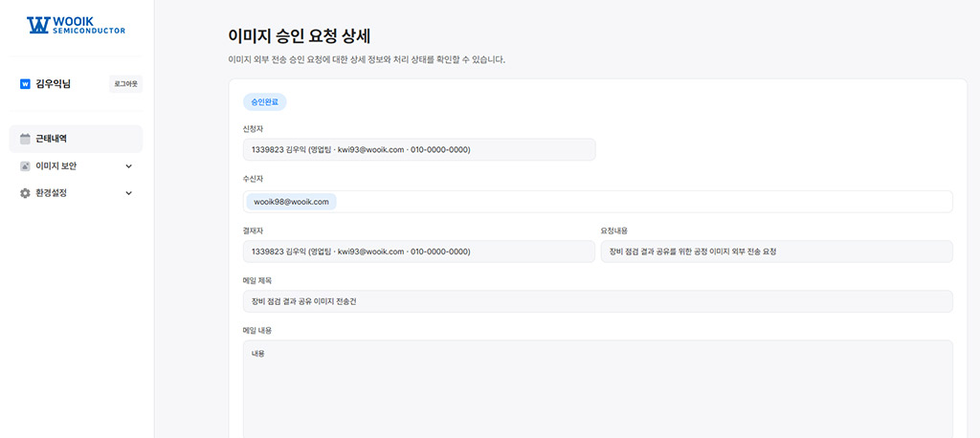Screen dimensions: 980x438
Task: Click the image icon beside 이미지 보안
Action: [x=26, y=166]
